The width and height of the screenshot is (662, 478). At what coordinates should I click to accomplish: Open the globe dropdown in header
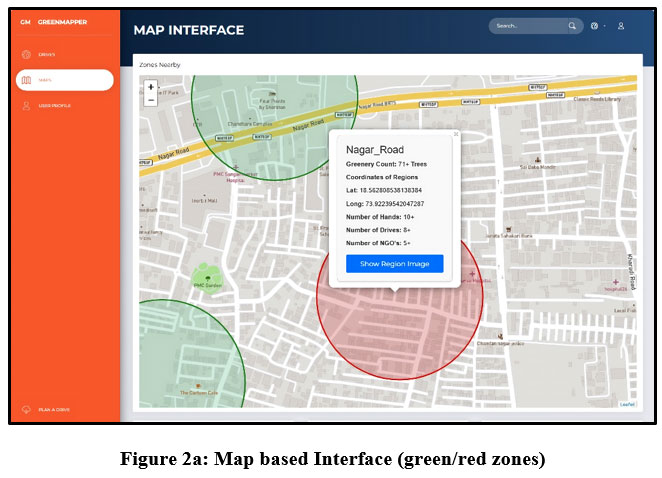coord(596,26)
